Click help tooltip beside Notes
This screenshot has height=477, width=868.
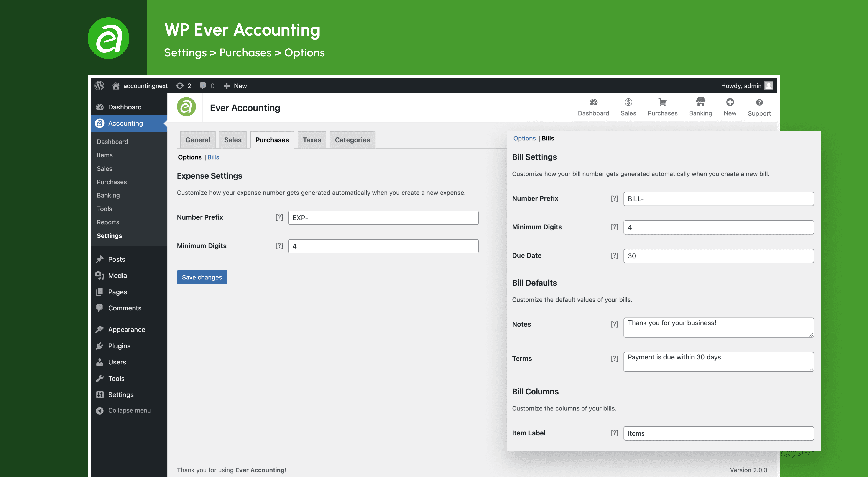click(614, 324)
